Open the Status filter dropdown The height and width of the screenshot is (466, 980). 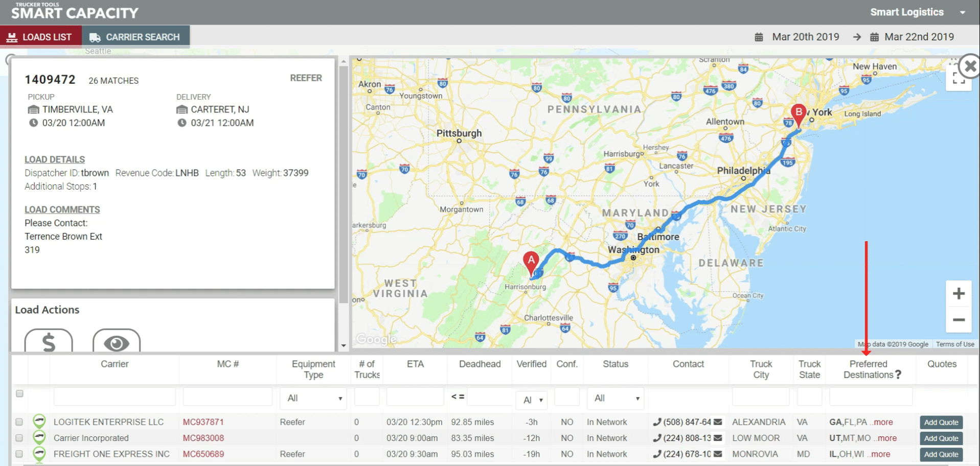coord(616,398)
